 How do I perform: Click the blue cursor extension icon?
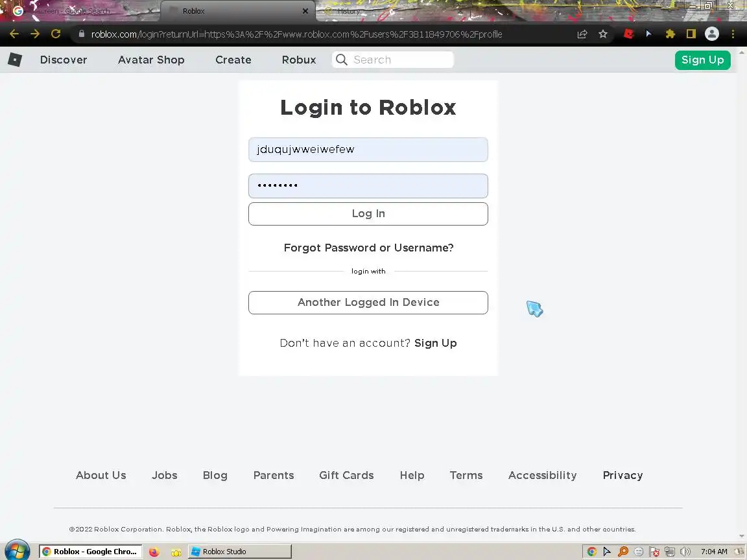[x=648, y=34]
